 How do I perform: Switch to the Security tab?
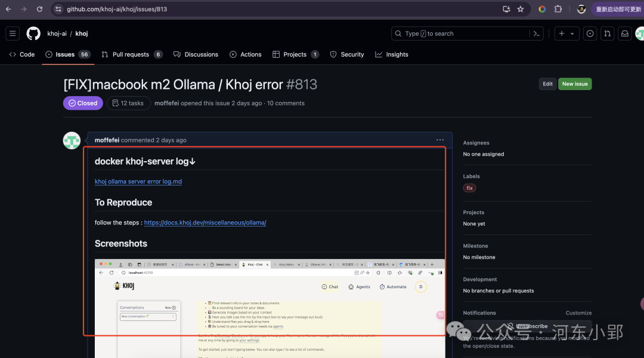pyautogui.click(x=347, y=54)
